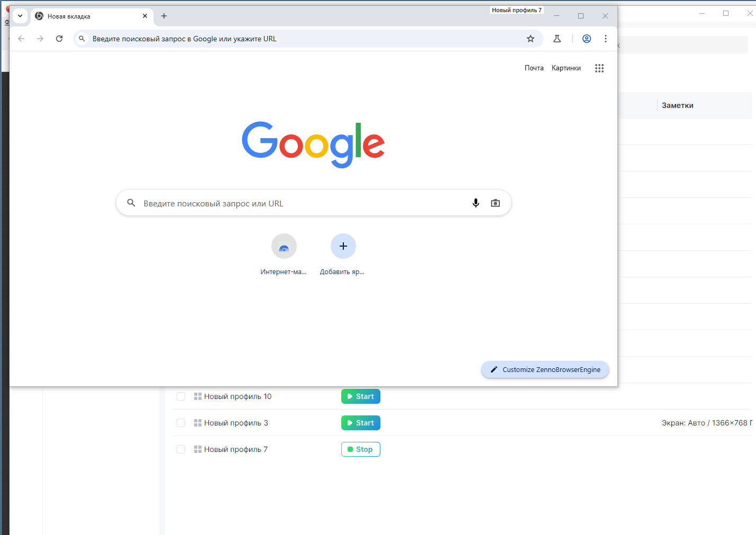Search by image with the camera icon
The image size is (756, 535).
(495, 203)
